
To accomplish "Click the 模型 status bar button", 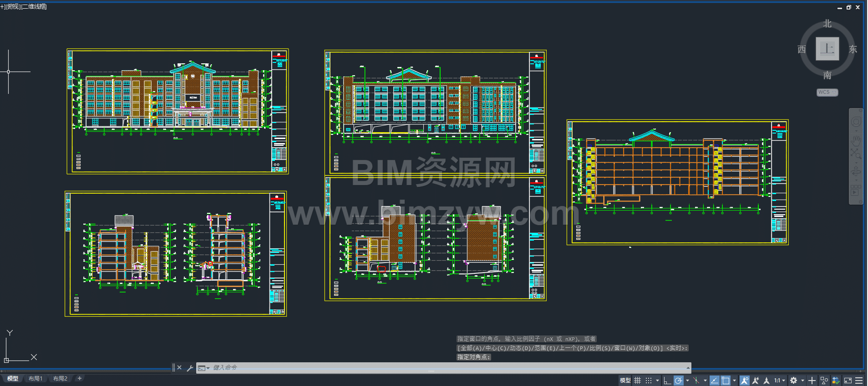I will click(625, 381).
